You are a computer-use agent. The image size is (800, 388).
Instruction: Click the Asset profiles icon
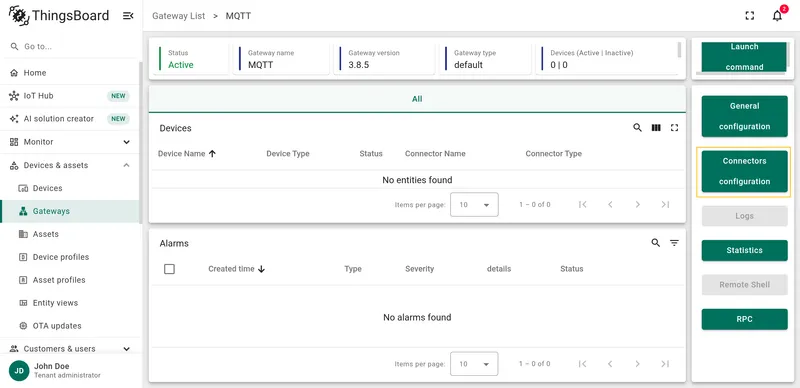click(x=23, y=280)
